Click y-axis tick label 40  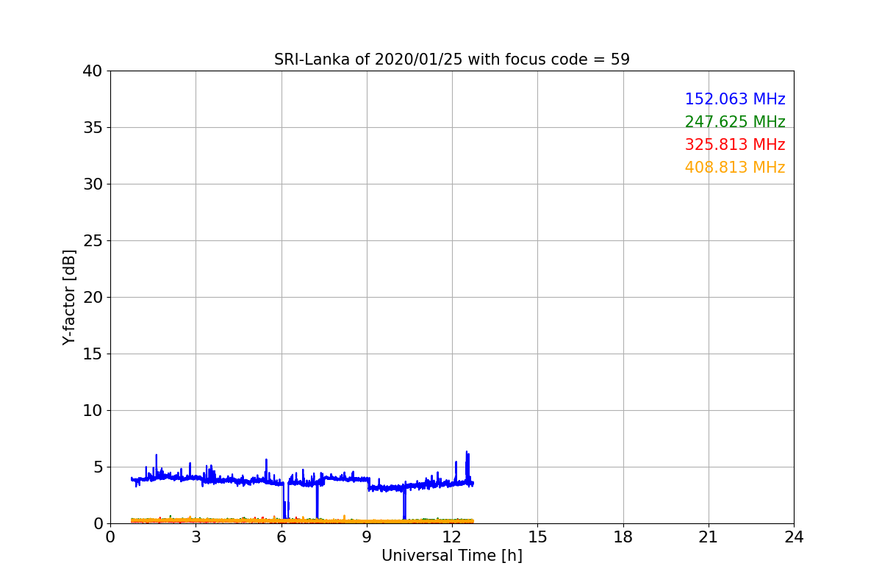point(93,71)
